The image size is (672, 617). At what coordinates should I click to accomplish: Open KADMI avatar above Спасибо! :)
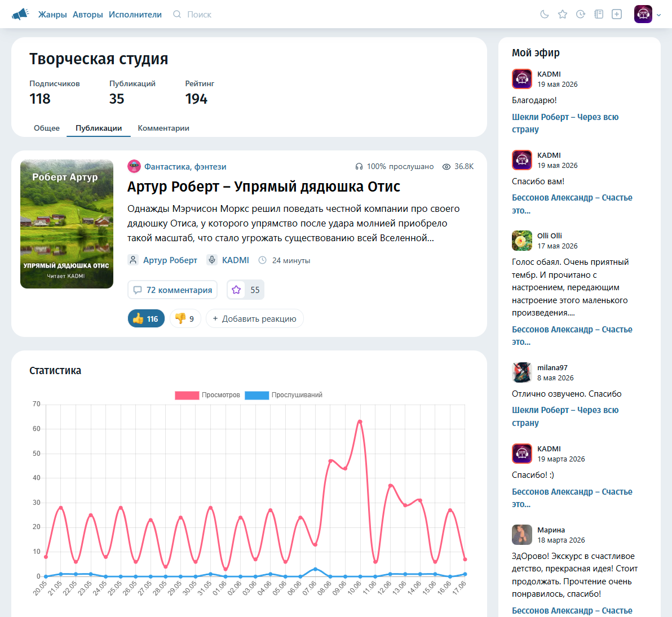click(522, 454)
